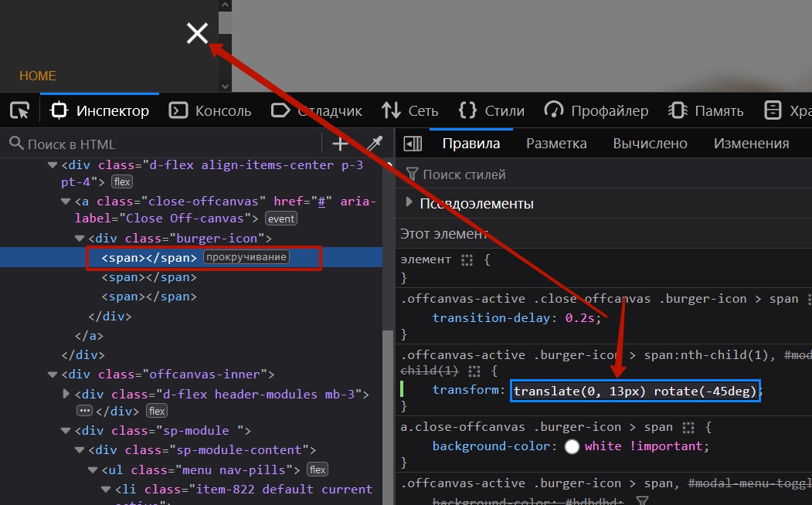
Task: Toggle flex highlighter on menu nav-pills list
Action: [x=318, y=469]
